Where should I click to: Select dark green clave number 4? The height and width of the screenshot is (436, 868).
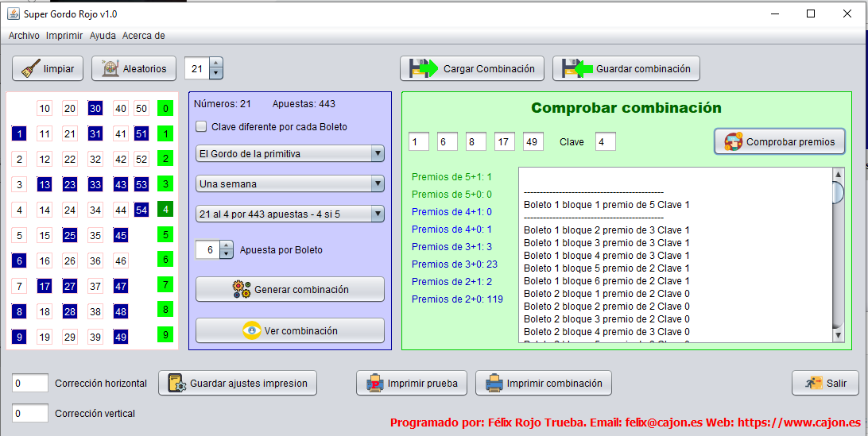click(165, 210)
